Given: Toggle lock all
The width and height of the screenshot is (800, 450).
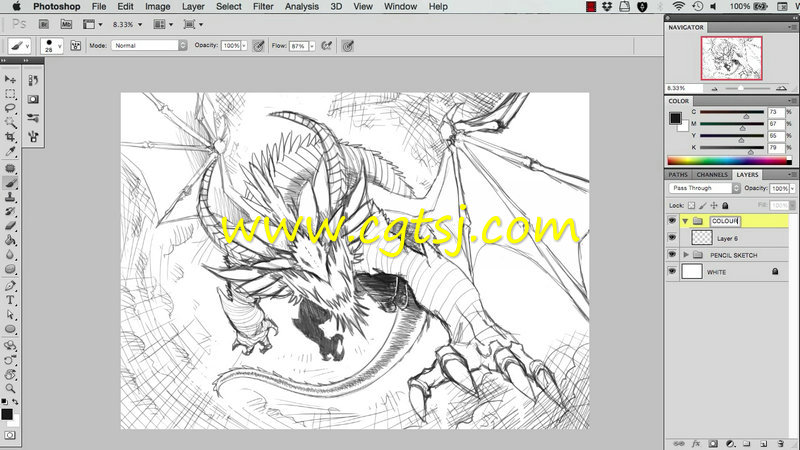Looking at the screenshot, I should (x=725, y=206).
